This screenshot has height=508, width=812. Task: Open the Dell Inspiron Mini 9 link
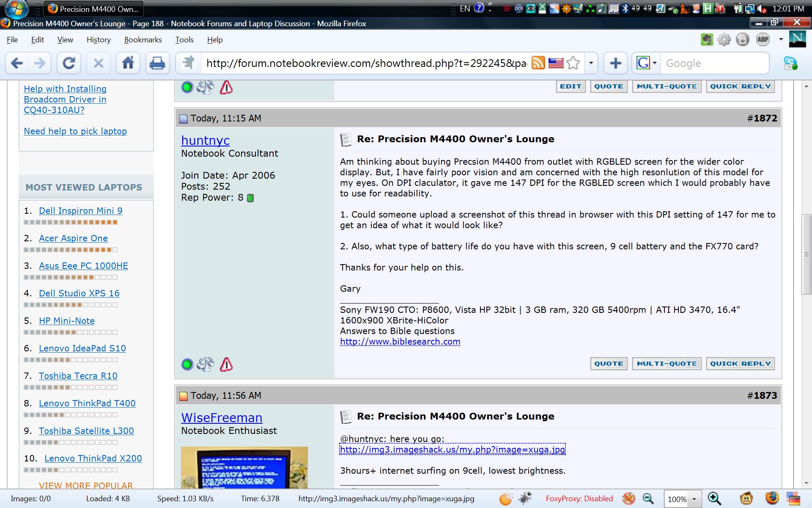click(81, 211)
